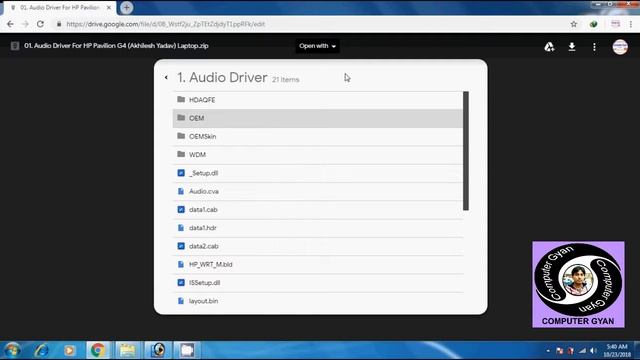Screen dimensions: 640x360
Task: Go back using the arrow beside 1. Audio Driver
Action: tap(166, 77)
